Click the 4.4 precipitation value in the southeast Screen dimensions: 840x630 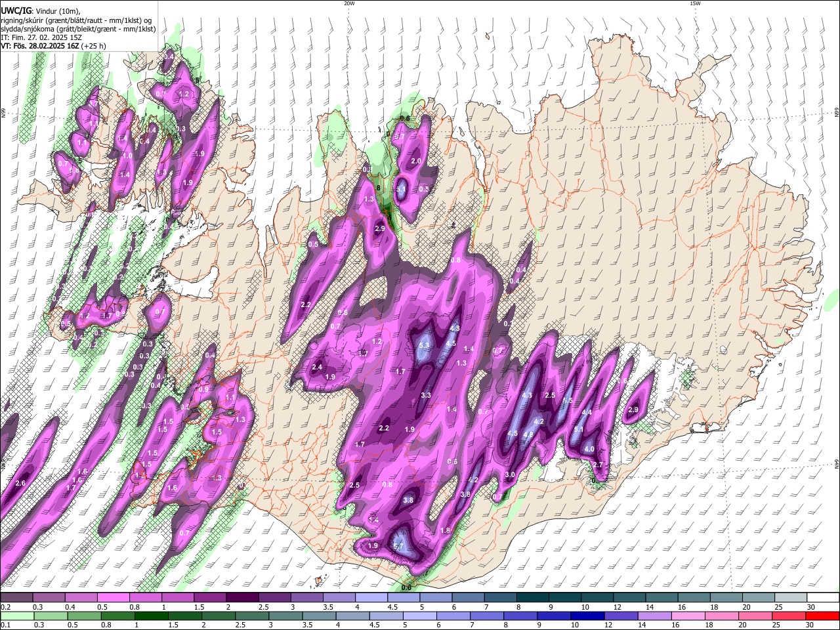coord(587,412)
